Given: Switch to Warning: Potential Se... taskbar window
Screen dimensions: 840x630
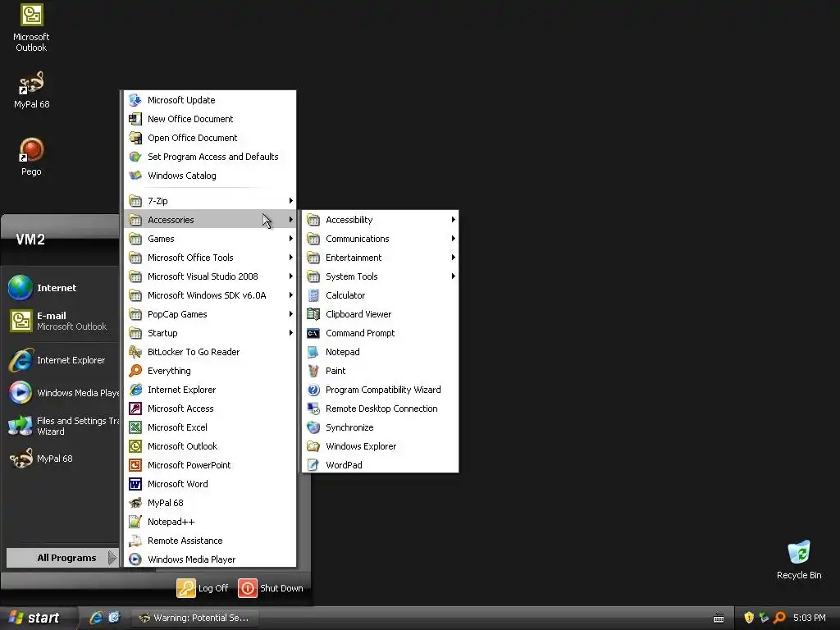Looking at the screenshot, I should 195,618.
